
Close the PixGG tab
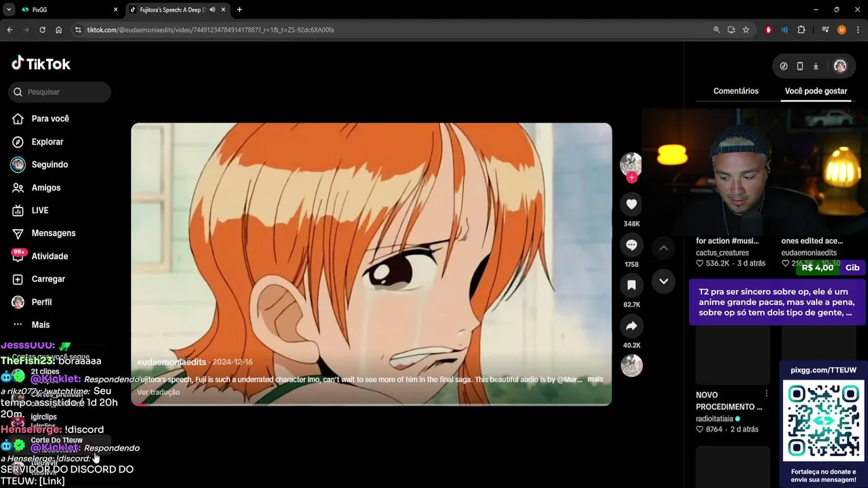(x=115, y=9)
